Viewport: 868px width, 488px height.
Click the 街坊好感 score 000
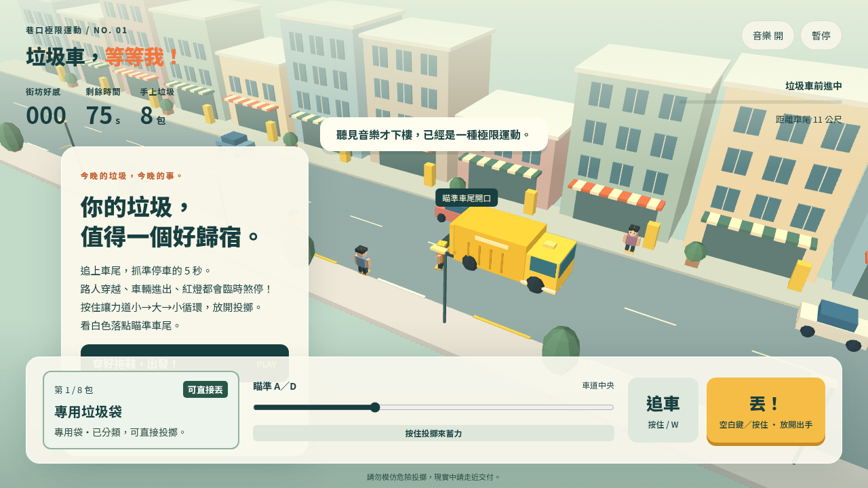(46, 115)
